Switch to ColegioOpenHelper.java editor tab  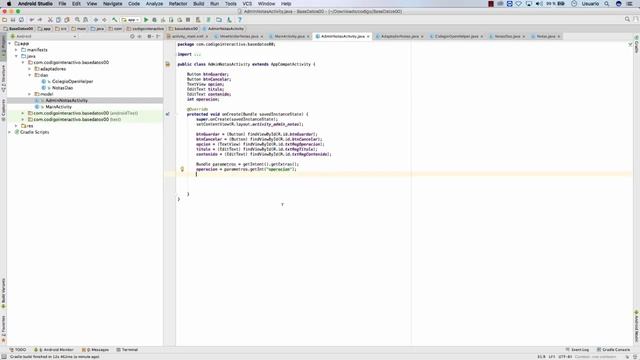457,36
